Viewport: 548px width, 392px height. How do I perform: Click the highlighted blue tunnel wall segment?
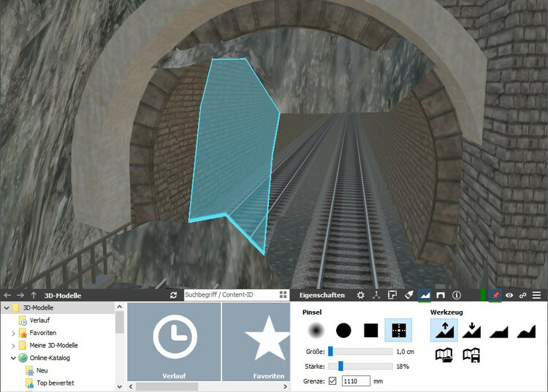pyautogui.click(x=234, y=147)
